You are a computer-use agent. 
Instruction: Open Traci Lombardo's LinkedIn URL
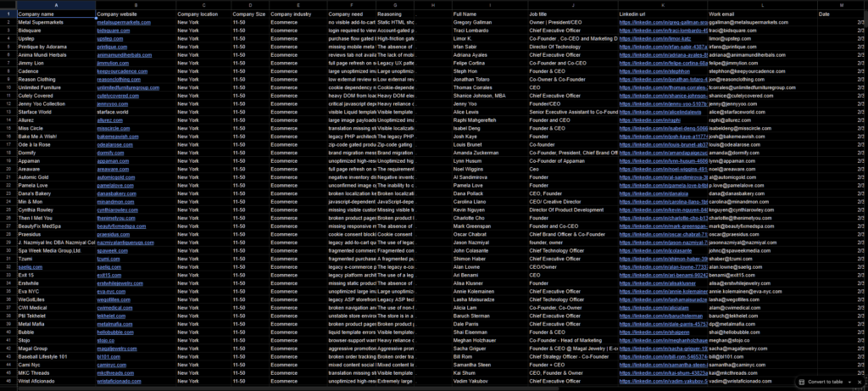click(x=663, y=31)
